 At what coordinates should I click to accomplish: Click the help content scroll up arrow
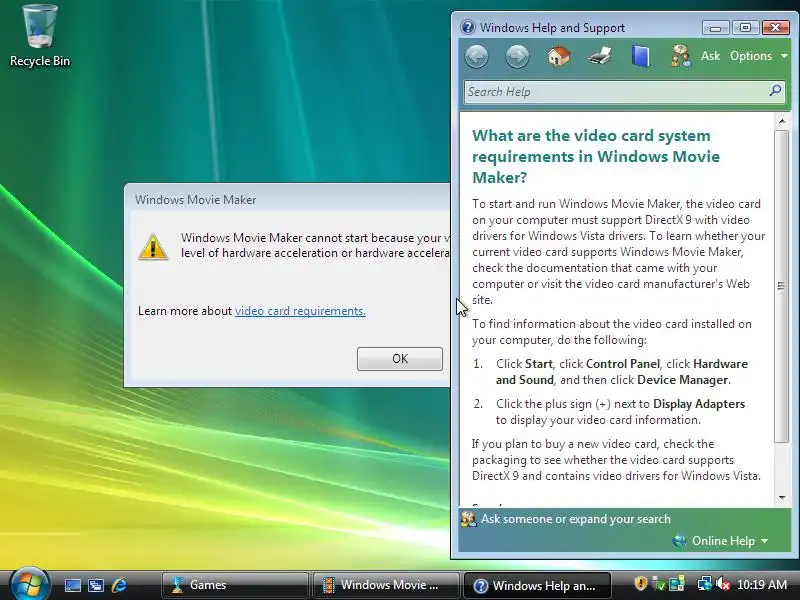click(x=782, y=121)
